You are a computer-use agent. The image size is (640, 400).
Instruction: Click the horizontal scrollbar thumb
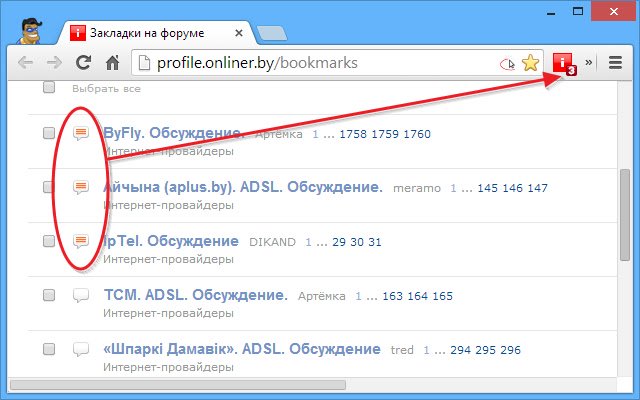point(178,385)
